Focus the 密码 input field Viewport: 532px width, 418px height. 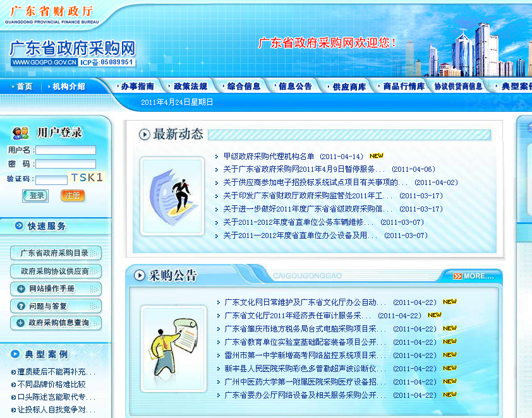[x=66, y=164]
